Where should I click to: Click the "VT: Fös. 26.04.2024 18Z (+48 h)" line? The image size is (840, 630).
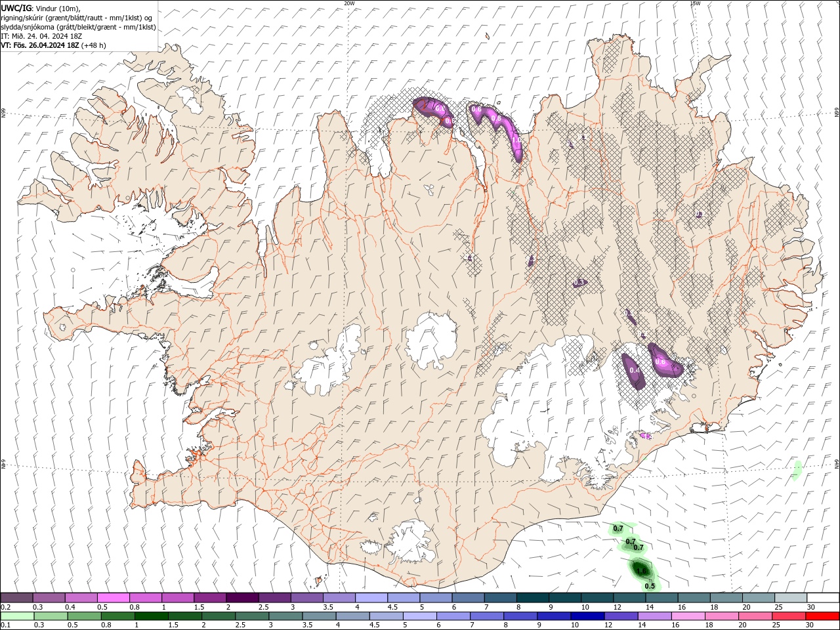53,45
